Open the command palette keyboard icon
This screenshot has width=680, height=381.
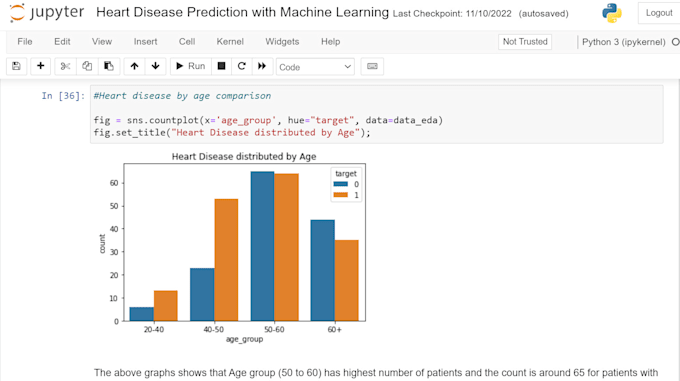[x=372, y=66]
